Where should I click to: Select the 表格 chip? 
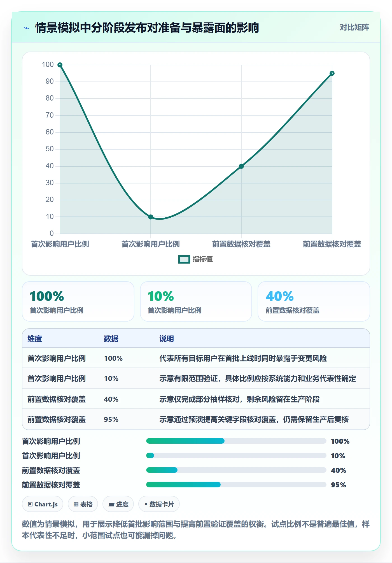point(83,504)
